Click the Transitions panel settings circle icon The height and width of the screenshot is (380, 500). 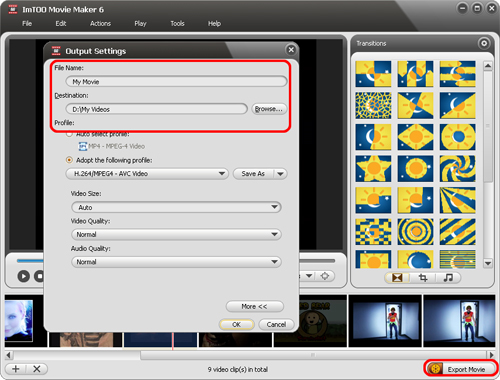coord(484,43)
